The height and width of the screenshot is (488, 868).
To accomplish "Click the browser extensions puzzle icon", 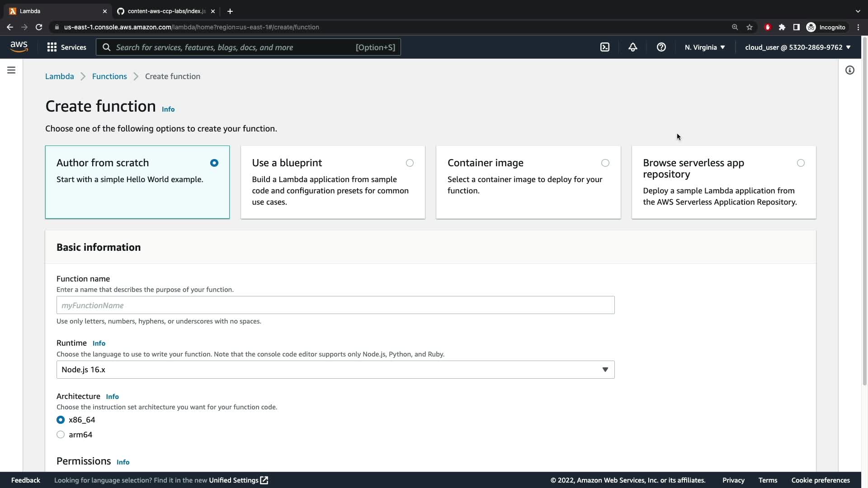I will point(782,27).
